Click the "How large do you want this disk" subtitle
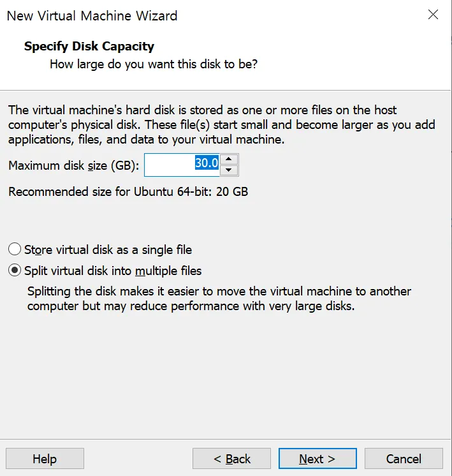The image size is (452, 476). (x=153, y=64)
